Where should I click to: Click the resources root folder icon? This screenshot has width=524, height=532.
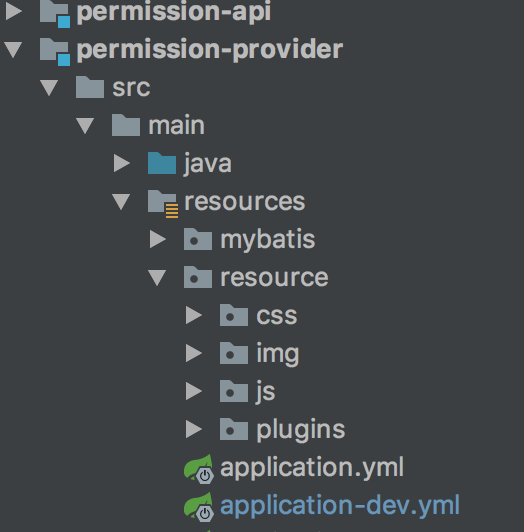click(163, 204)
